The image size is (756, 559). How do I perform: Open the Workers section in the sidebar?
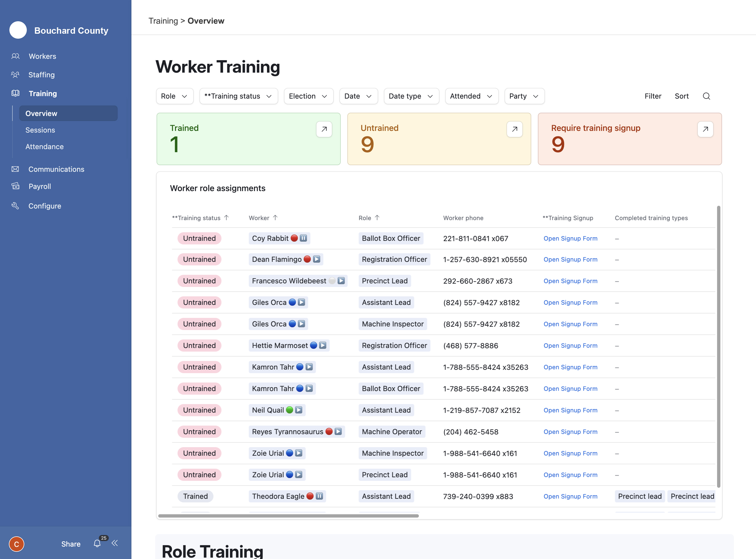click(42, 56)
